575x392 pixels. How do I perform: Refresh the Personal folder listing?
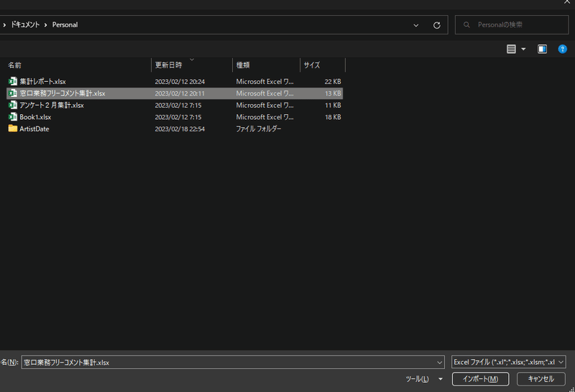(436, 25)
